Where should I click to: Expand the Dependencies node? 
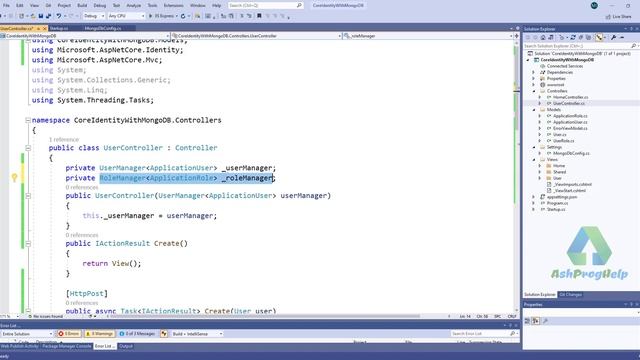(533, 72)
